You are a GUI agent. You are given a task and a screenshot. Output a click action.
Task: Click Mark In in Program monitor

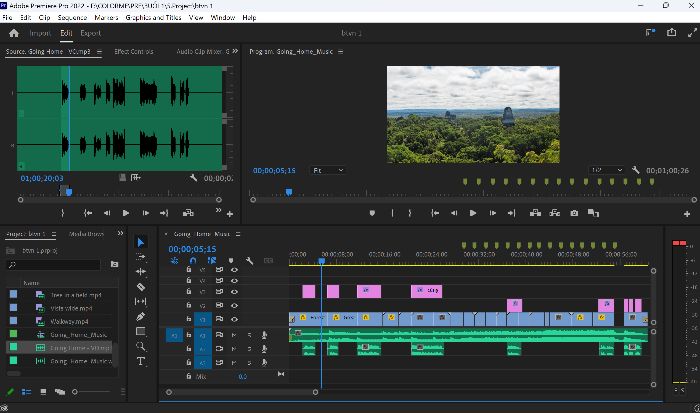tap(392, 213)
